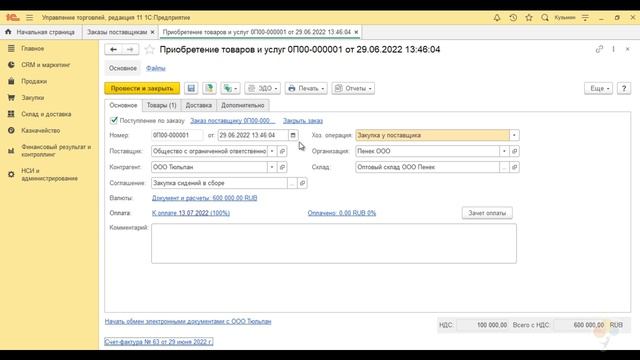This screenshot has width=640, height=360.
Task: Open Заказ поставщику link
Action: [x=233, y=121]
